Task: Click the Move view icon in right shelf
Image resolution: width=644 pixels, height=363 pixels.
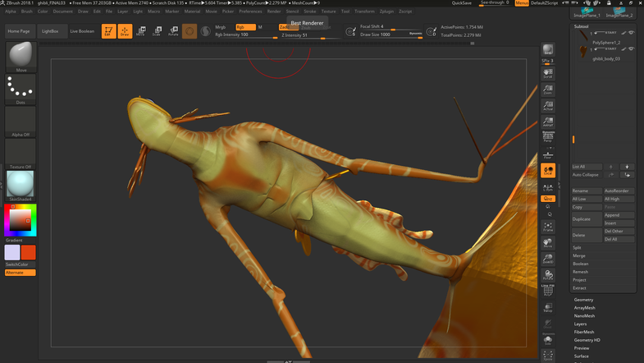Action: point(548,242)
